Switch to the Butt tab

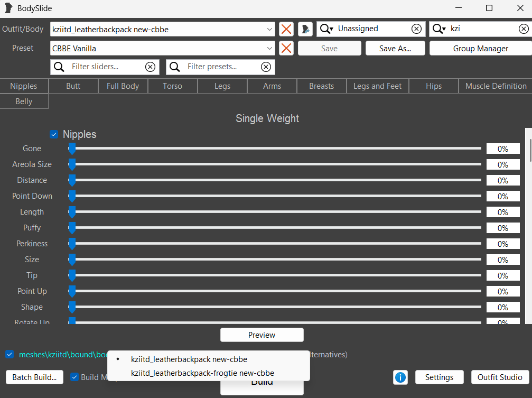73,86
